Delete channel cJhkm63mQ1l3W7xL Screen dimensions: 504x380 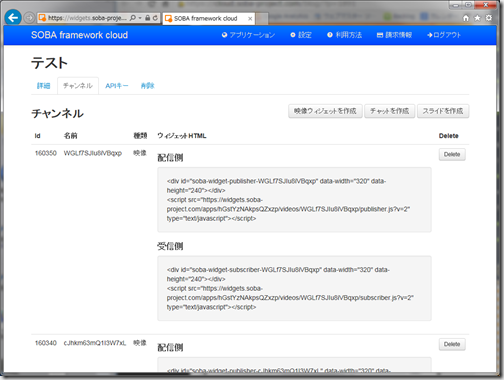click(x=452, y=344)
